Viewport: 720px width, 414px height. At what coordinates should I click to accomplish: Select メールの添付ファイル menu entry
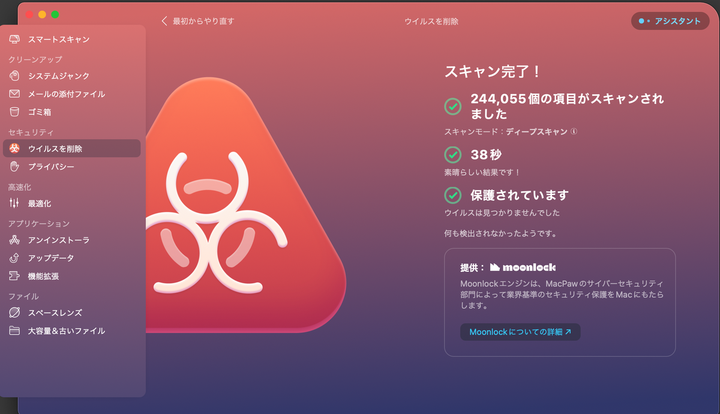point(67,94)
